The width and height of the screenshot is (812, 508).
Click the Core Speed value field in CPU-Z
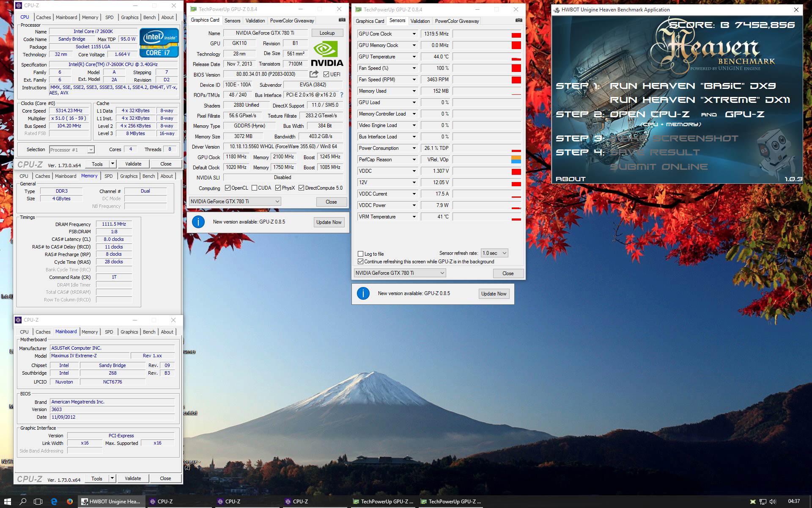69,111
